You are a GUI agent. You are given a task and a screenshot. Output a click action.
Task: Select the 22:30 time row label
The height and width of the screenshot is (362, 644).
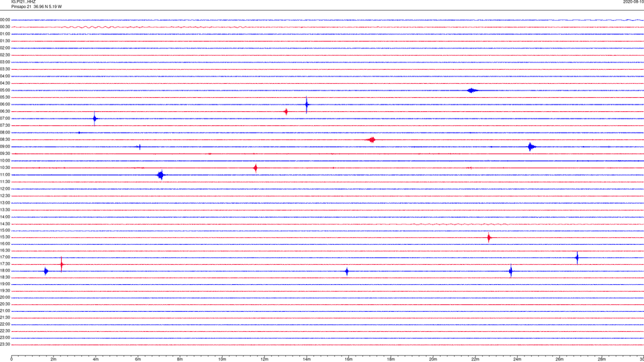[5, 330]
